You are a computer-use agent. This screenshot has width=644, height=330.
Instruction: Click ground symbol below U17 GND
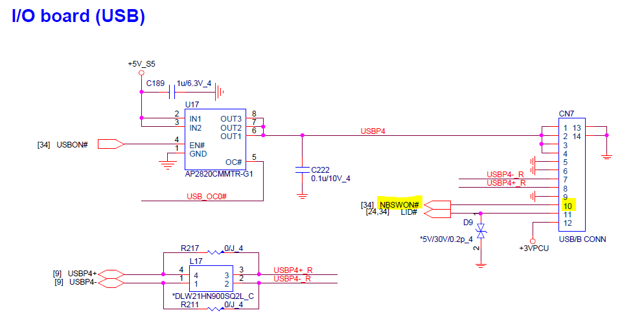[x=168, y=166]
